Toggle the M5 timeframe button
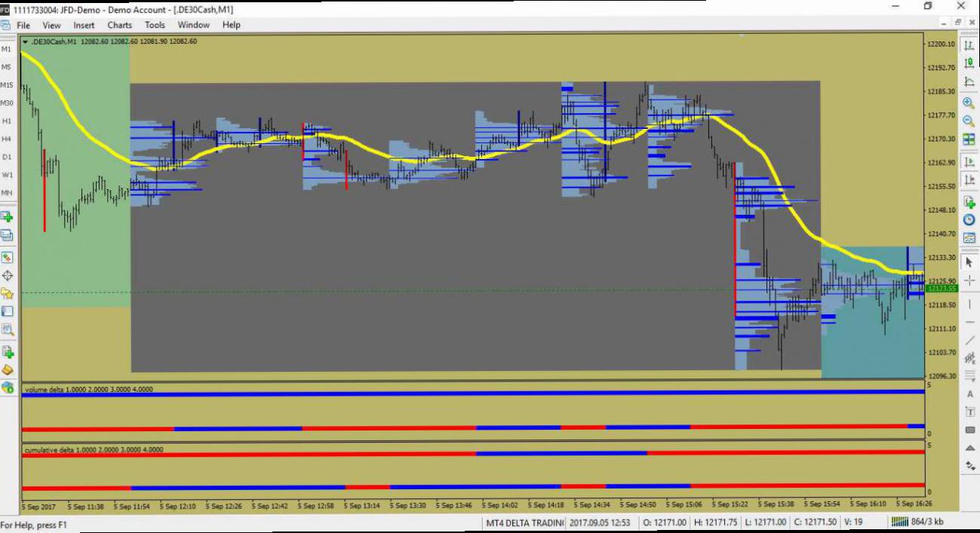Image resolution: width=980 pixels, height=533 pixels. click(7, 67)
